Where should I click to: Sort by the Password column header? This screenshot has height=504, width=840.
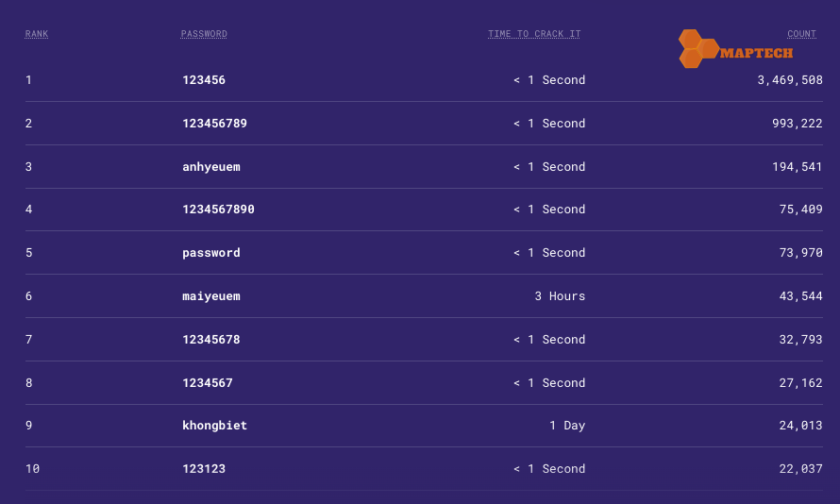click(204, 34)
